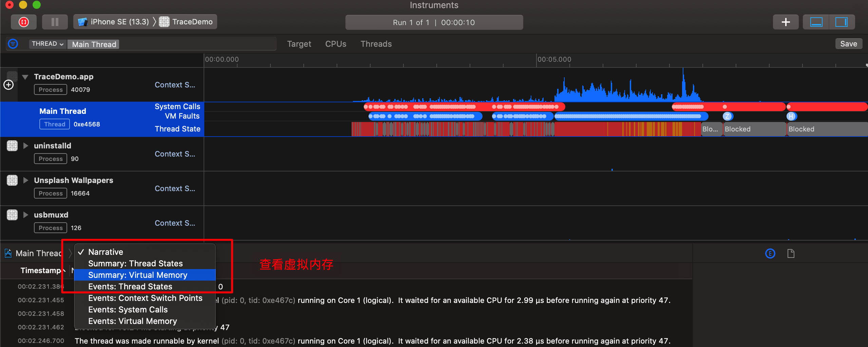Image resolution: width=868 pixels, height=347 pixels.
Task: Sort by the Timestamp column header
Action: [x=41, y=270]
